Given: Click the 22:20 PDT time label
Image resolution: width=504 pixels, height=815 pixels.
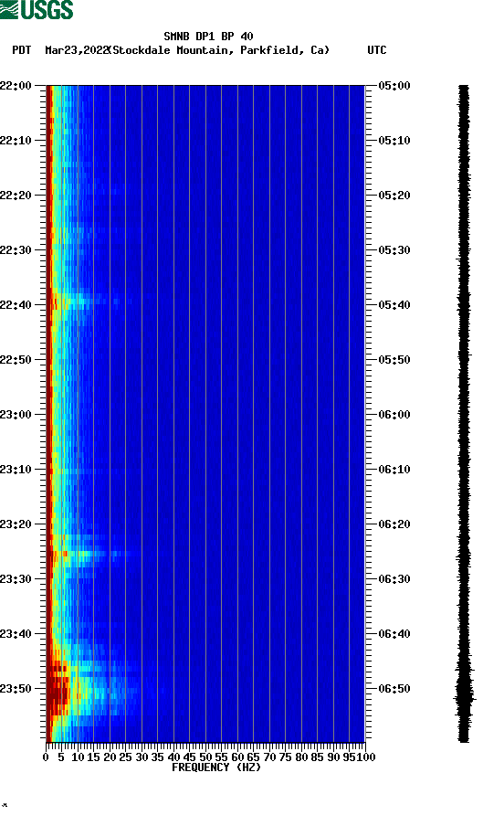Looking at the screenshot, I should [x=16, y=196].
